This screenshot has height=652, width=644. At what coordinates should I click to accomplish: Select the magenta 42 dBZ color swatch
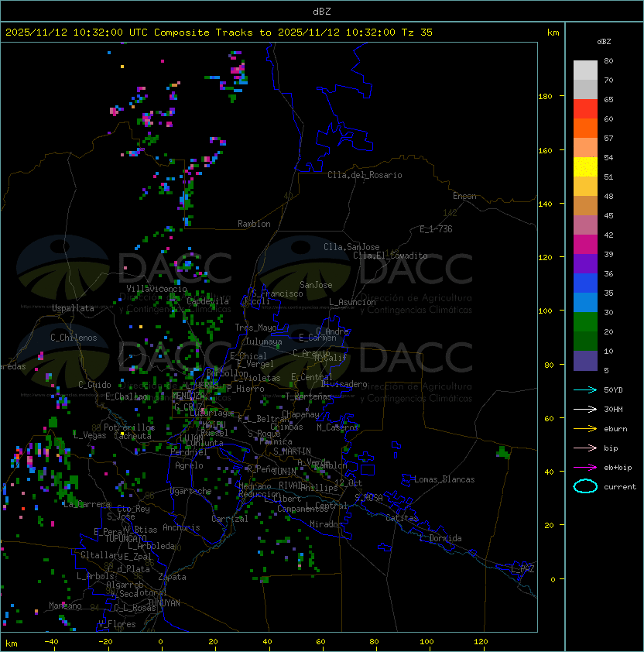point(585,244)
